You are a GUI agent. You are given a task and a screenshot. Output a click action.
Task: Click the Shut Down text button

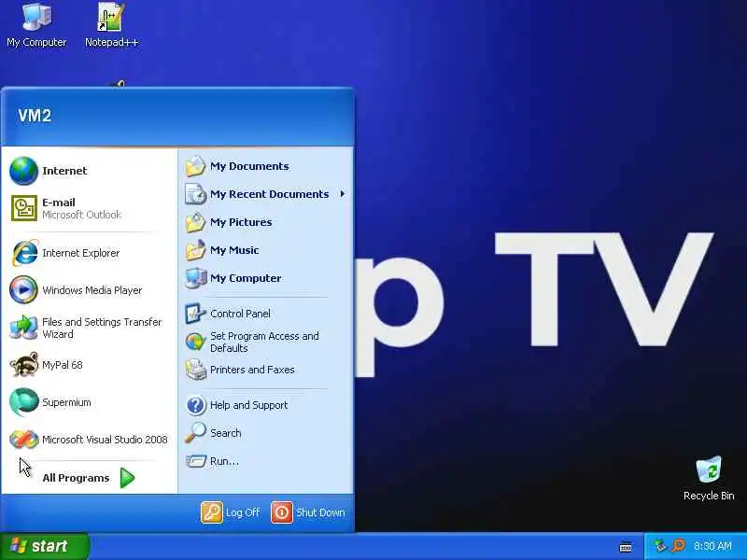320,512
